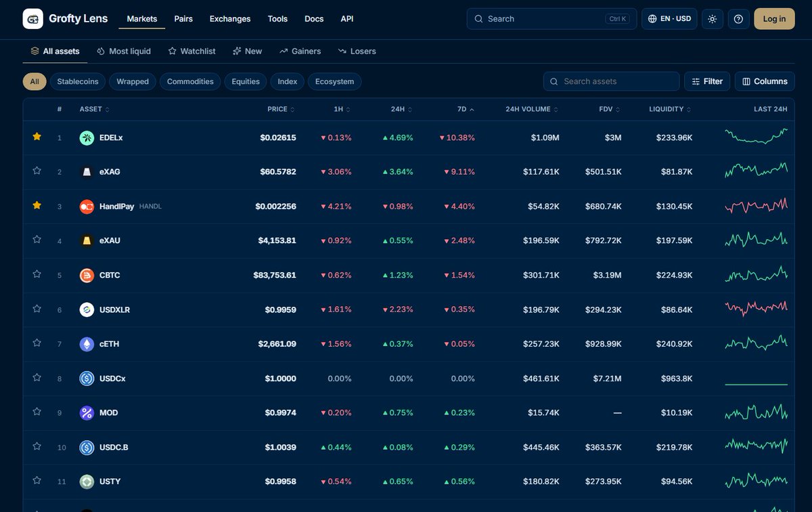
Task: Click the CBTC bitcoin icon
Action: [87, 275]
